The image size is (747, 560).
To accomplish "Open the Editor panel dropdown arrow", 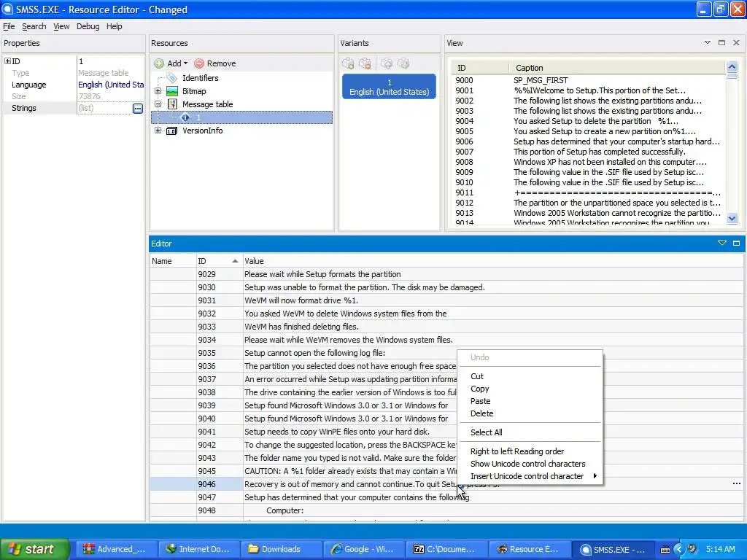I will [x=722, y=244].
